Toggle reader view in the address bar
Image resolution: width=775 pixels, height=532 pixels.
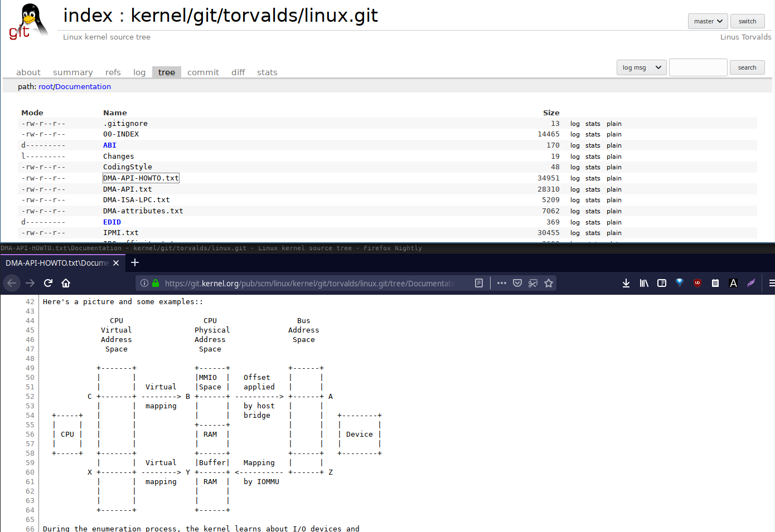coord(479,283)
